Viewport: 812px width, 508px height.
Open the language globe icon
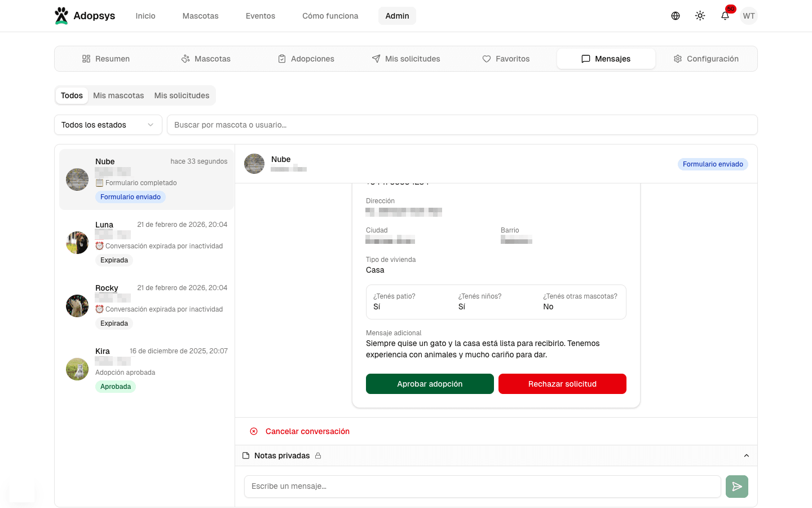[675, 16]
